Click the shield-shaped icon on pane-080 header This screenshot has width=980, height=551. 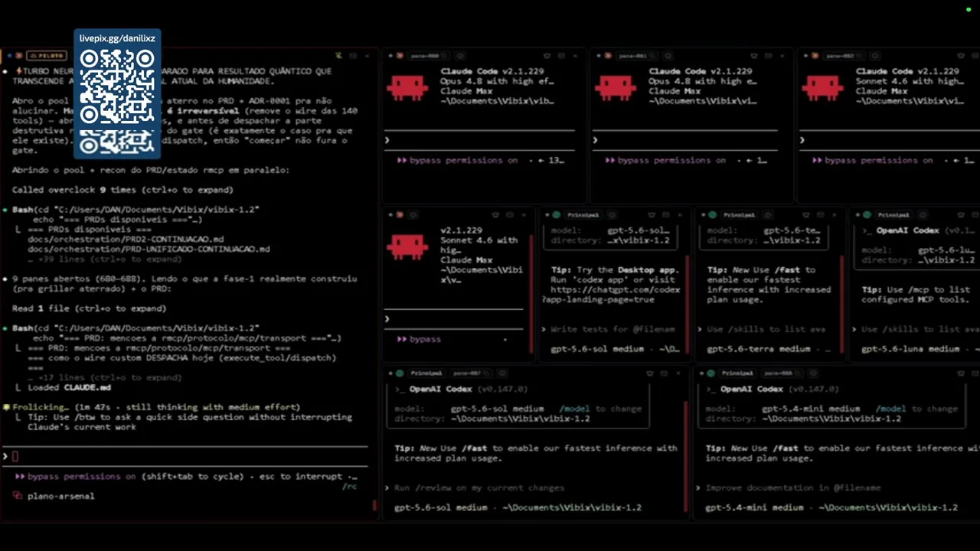[x=547, y=56]
